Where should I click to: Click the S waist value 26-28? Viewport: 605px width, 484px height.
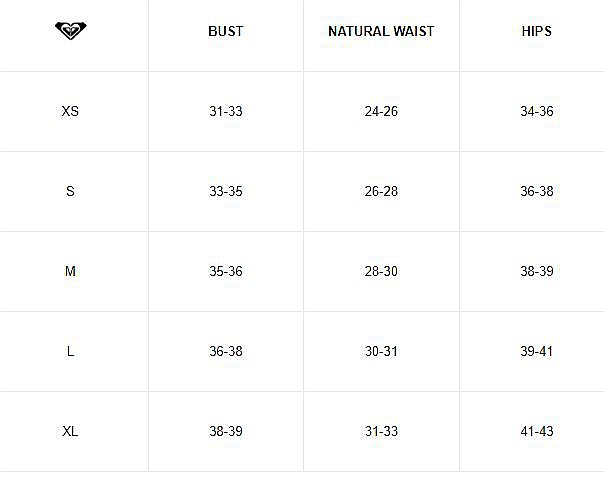tap(381, 191)
